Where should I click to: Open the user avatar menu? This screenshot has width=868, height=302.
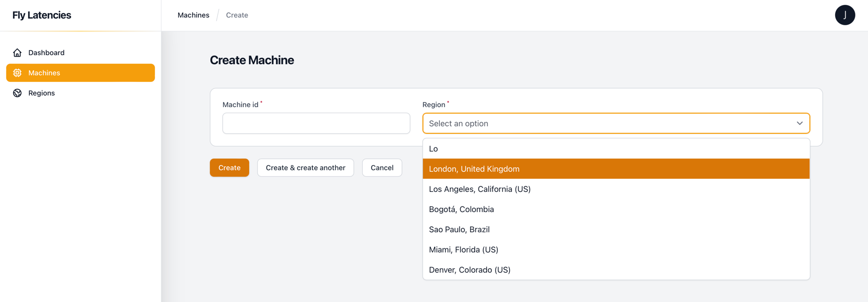point(845,15)
